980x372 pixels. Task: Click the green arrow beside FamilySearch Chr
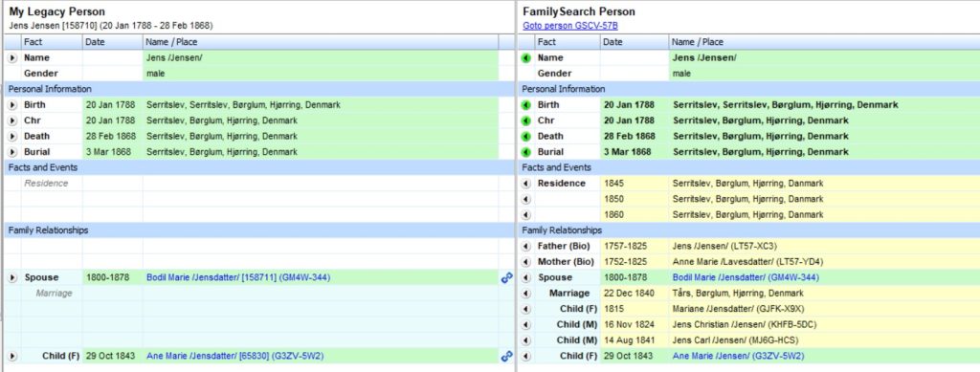click(525, 120)
